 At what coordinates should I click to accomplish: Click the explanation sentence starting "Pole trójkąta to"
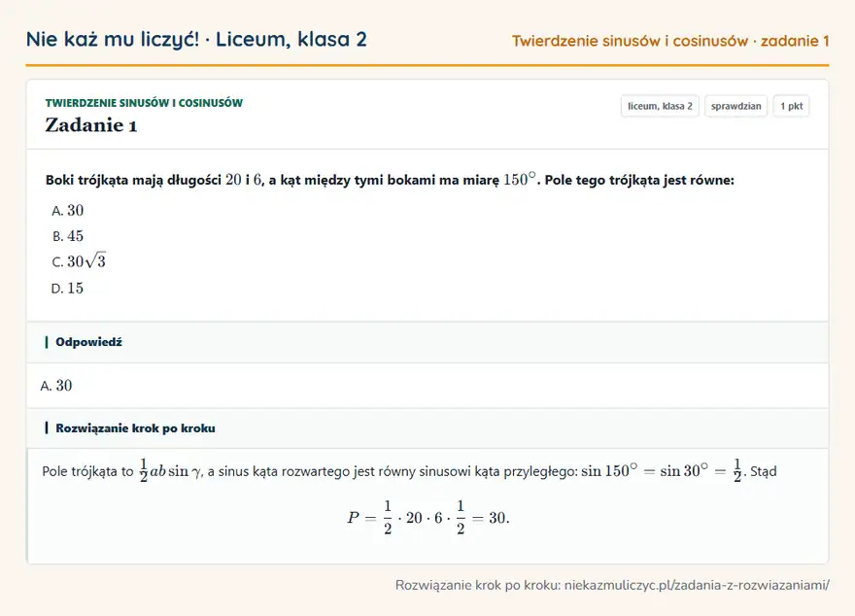tap(409, 471)
